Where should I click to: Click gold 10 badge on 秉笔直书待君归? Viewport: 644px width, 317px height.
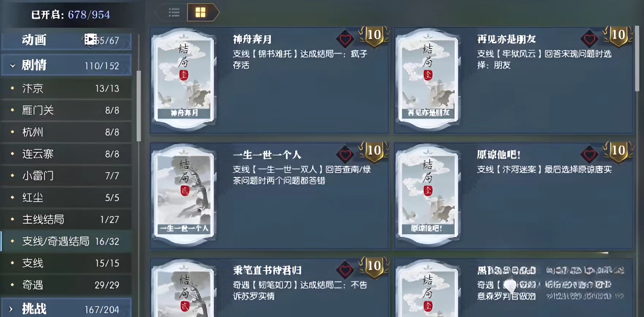[x=374, y=266]
